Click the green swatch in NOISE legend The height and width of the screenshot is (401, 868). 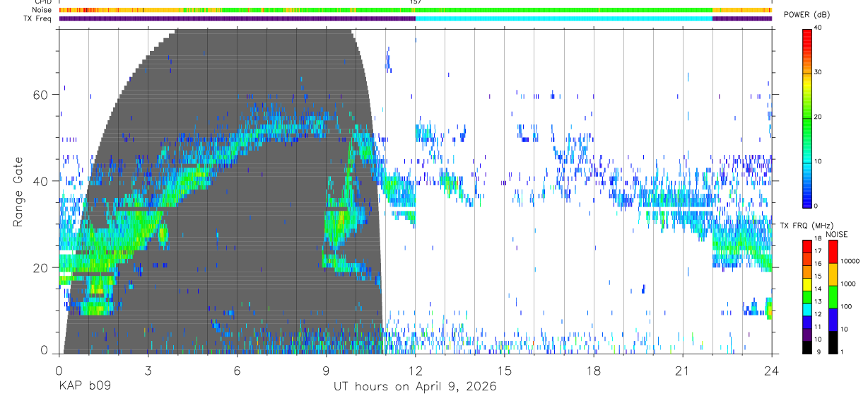832,296
